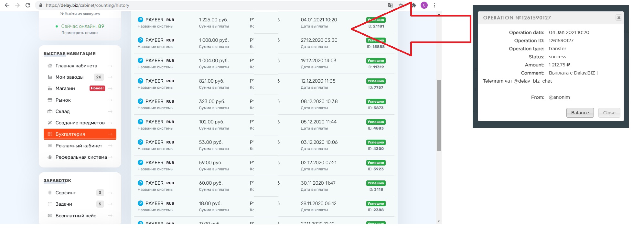The image size is (644, 241).
Task: Click Payeer logo in 18.00 руб. row
Action: 140,203
